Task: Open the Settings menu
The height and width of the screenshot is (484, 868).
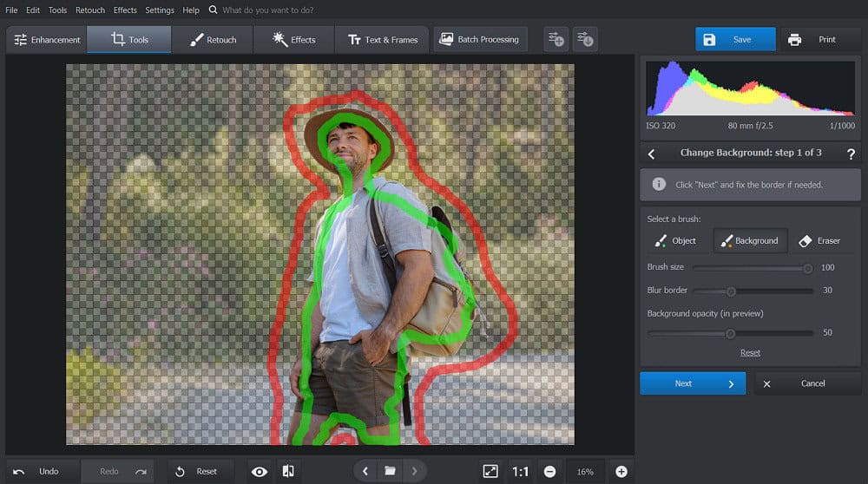Action: coord(160,10)
